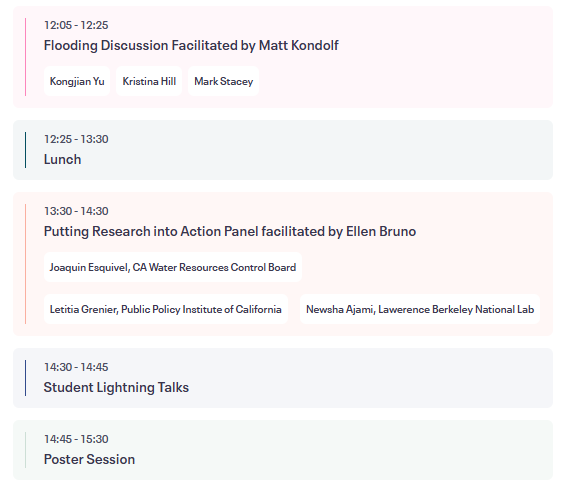Click Joaquin Esquivel, CA Water Resources Control Board
Viewport: 563px width, 491px height.
[x=173, y=267]
